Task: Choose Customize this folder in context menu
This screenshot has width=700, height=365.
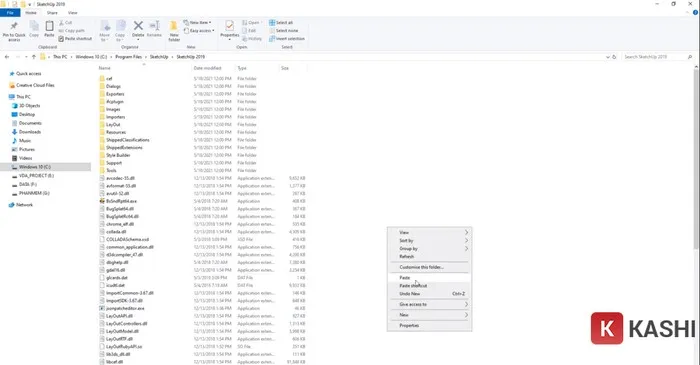Action: [429, 267]
